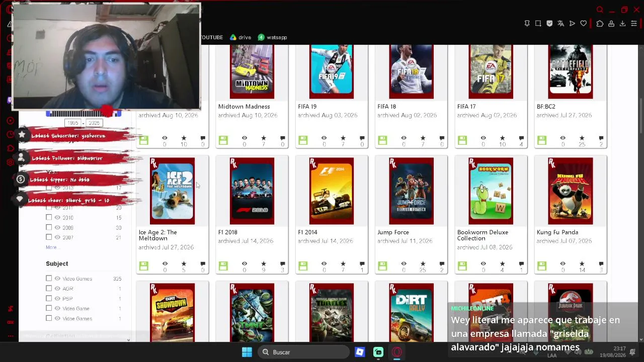
Task: Open the F1 2014 title link
Action: click(x=307, y=232)
